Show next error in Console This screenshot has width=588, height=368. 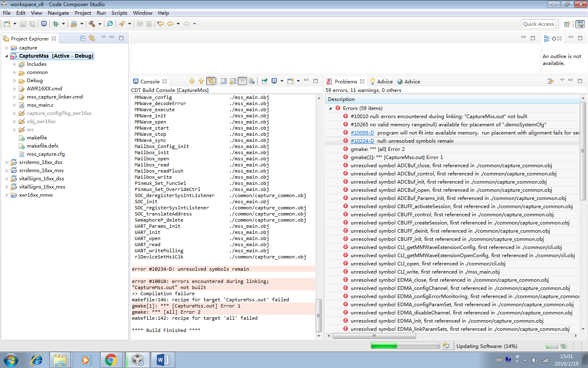pos(192,81)
